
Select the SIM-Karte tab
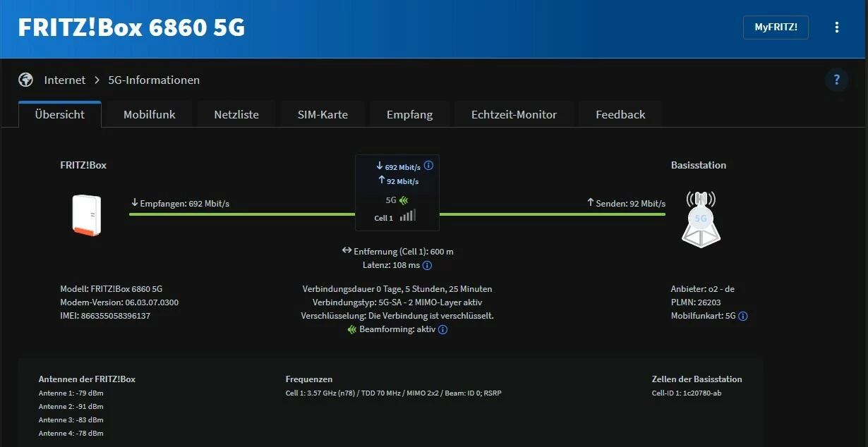(x=323, y=114)
